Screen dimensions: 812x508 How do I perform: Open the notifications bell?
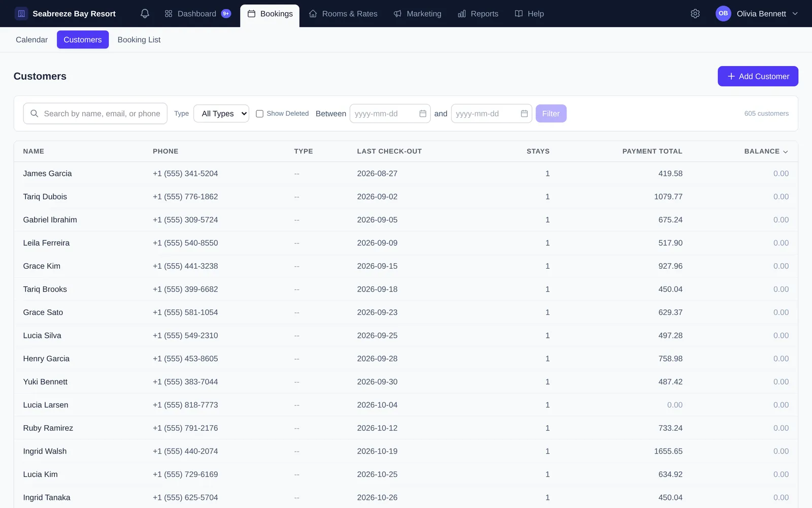[x=145, y=14]
